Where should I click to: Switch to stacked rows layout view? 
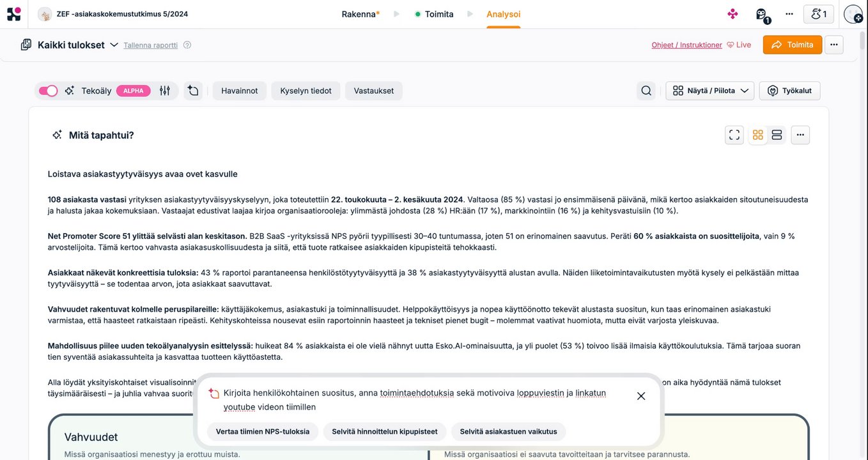point(777,135)
